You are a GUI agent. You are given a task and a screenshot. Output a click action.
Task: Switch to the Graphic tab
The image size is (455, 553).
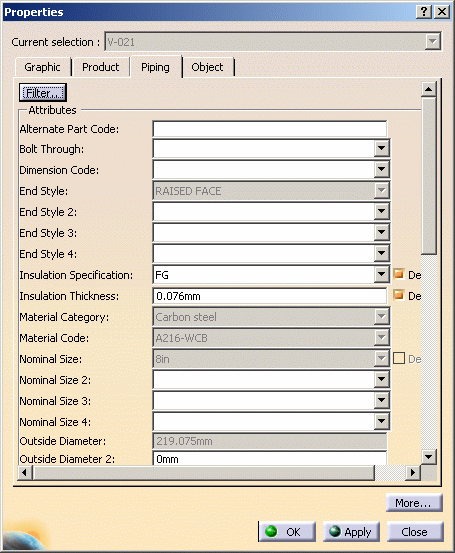pyautogui.click(x=43, y=67)
